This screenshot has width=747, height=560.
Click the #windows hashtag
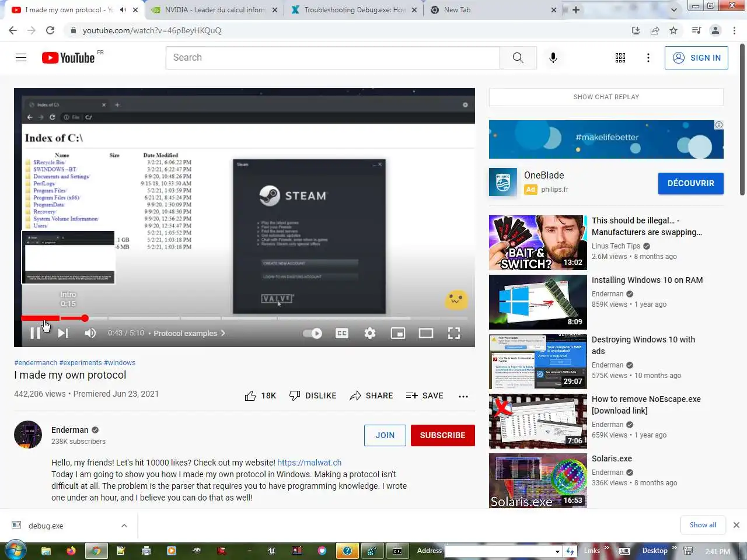(120, 363)
